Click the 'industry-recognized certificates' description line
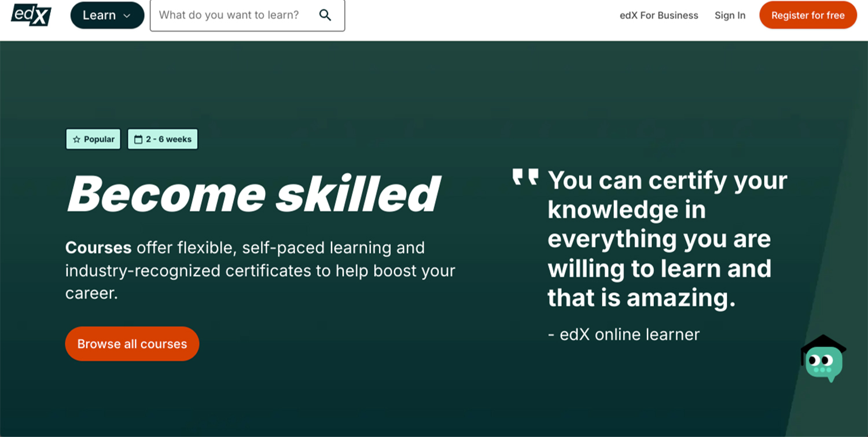Viewport: 868px width, 437px height. point(260,271)
